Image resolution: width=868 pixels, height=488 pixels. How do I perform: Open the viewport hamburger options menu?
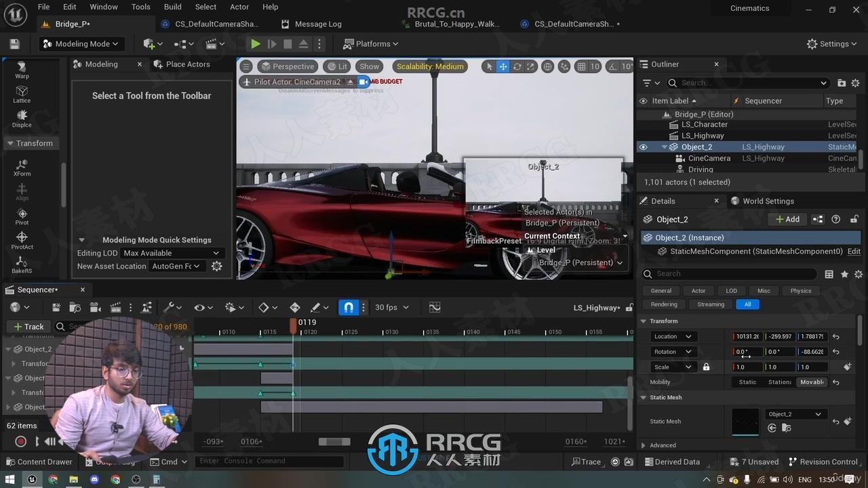246,66
